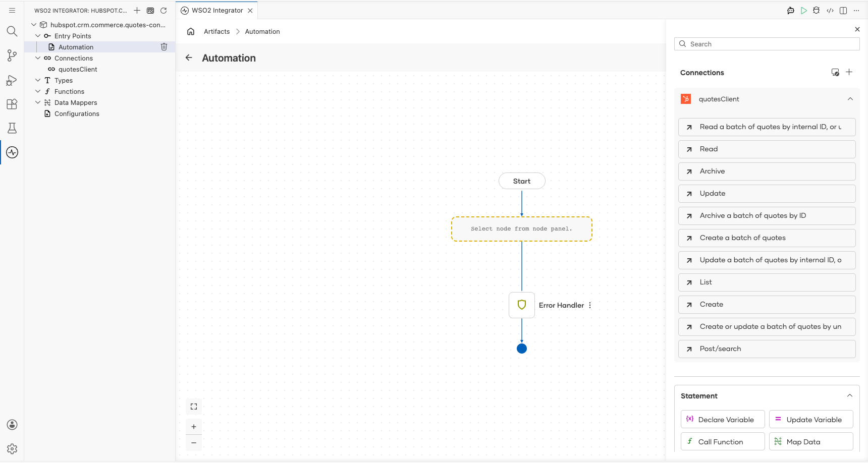868x463 pixels.
Task: Delete the Automation entry point
Action: [x=164, y=47]
